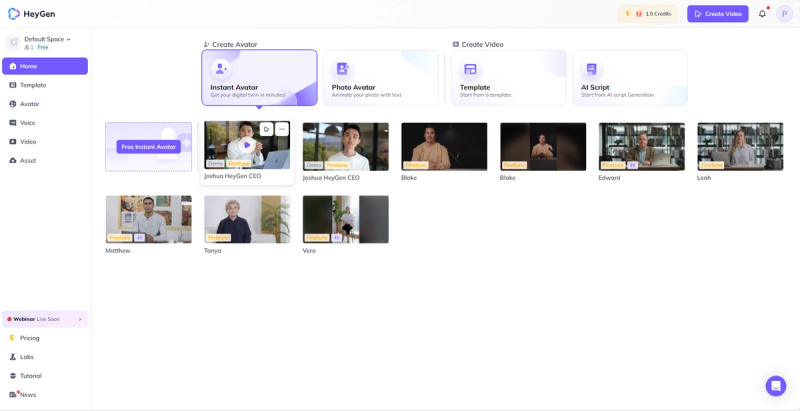Image resolution: width=800 pixels, height=411 pixels.
Task: Click the Tanya name label
Action: pos(213,251)
